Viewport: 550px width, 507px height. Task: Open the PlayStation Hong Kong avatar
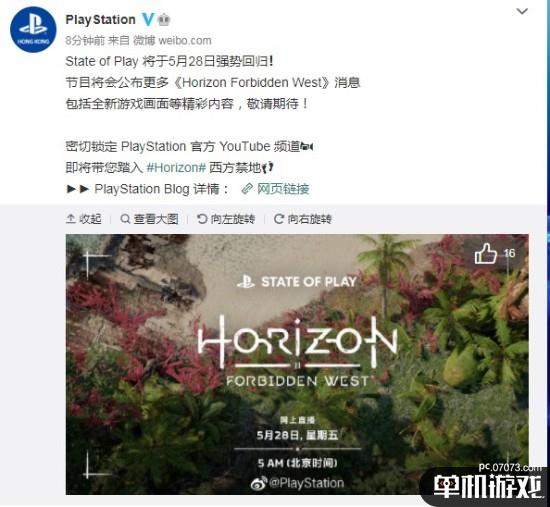tap(33, 30)
